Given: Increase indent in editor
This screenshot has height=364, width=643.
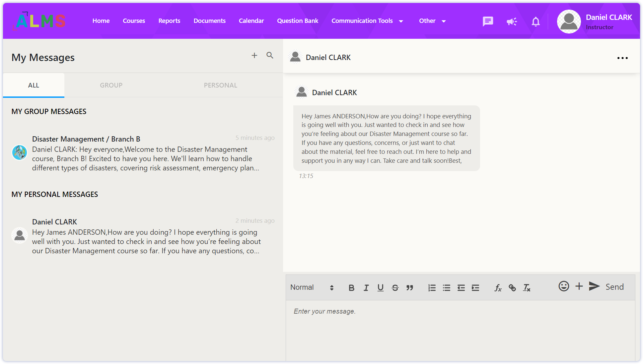Looking at the screenshot, I should click(475, 288).
